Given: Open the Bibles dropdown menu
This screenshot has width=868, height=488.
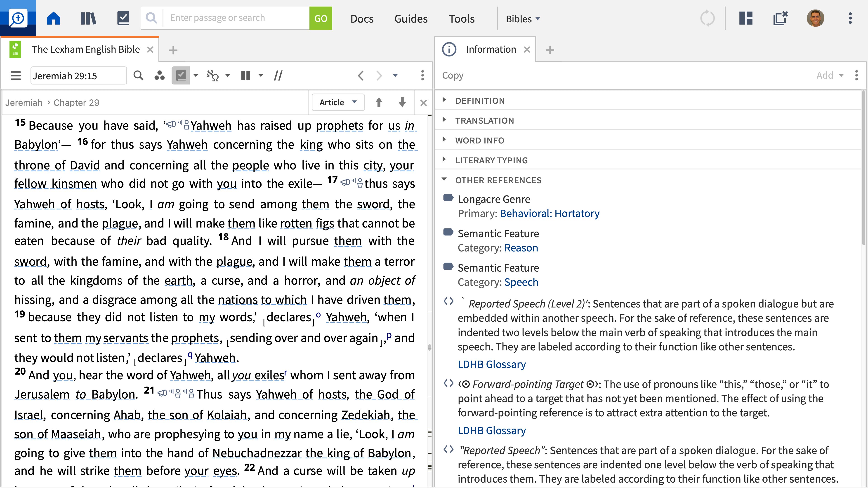Looking at the screenshot, I should [x=523, y=19].
